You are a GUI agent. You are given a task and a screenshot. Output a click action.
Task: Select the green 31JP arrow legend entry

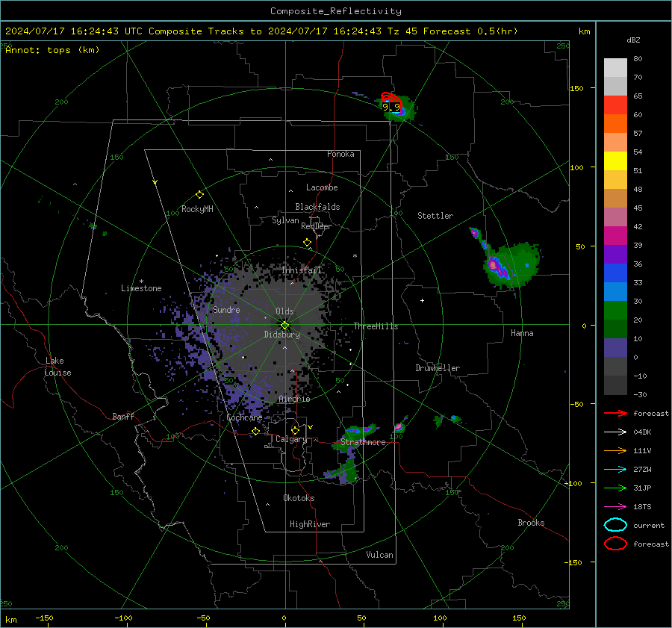(x=615, y=488)
